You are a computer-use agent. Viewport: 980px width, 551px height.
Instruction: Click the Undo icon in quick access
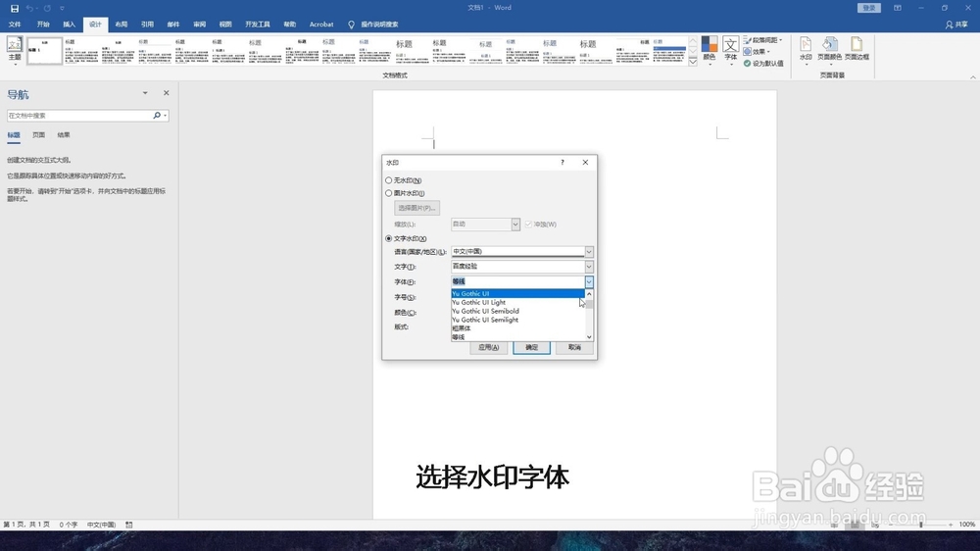click(29, 8)
